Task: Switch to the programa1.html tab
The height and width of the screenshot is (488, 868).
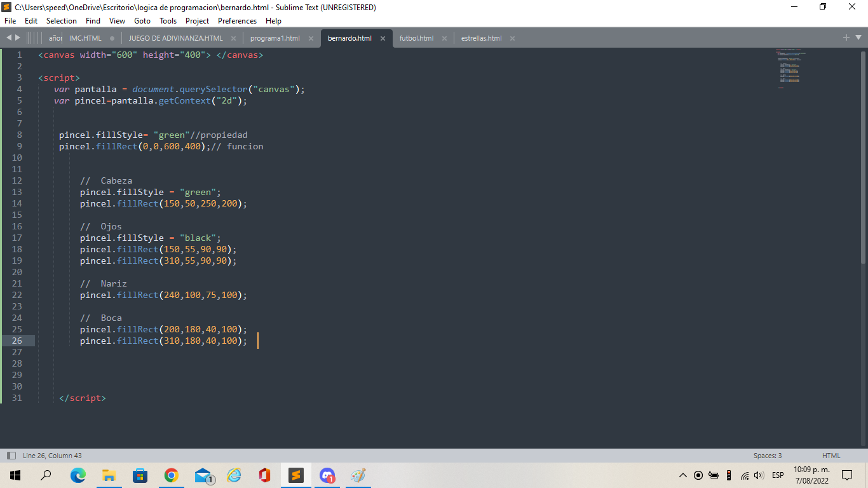Action: click(x=275, y=38)
